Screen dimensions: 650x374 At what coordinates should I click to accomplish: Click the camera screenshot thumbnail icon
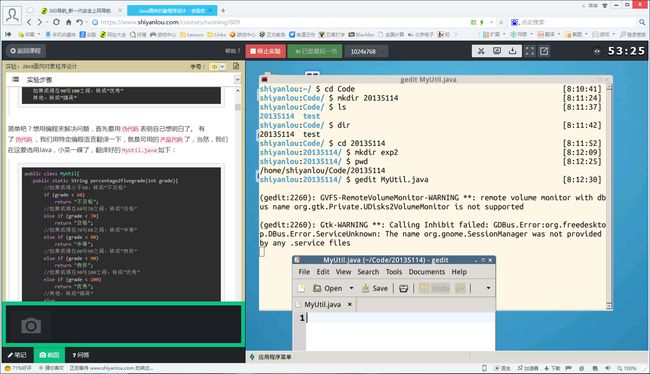31,326
